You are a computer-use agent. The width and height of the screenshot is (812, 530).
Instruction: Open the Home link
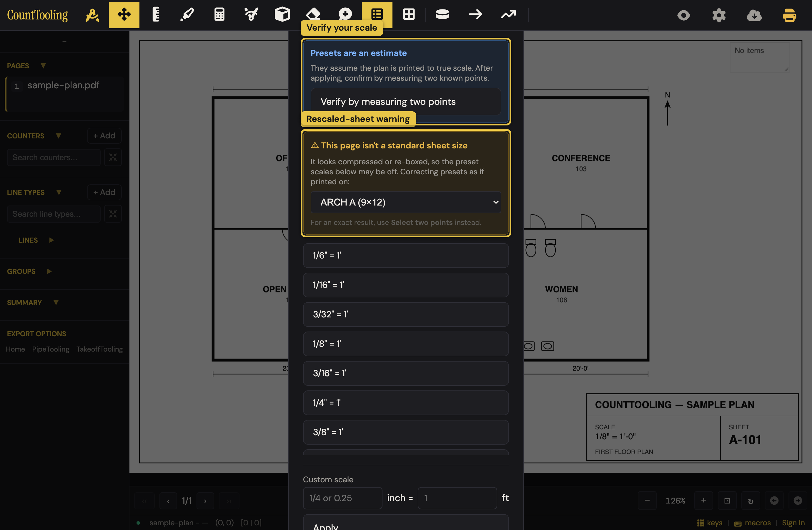click(x=15, y=349)
